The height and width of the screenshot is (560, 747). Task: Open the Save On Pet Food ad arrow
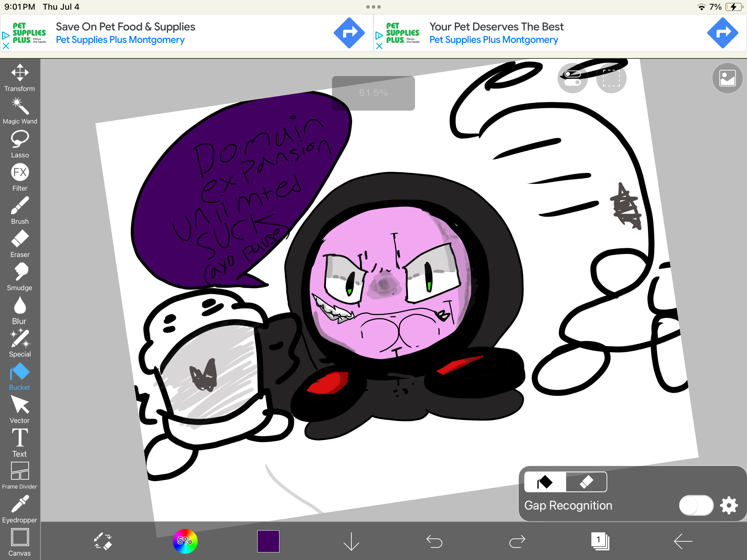tap(349, 33)
